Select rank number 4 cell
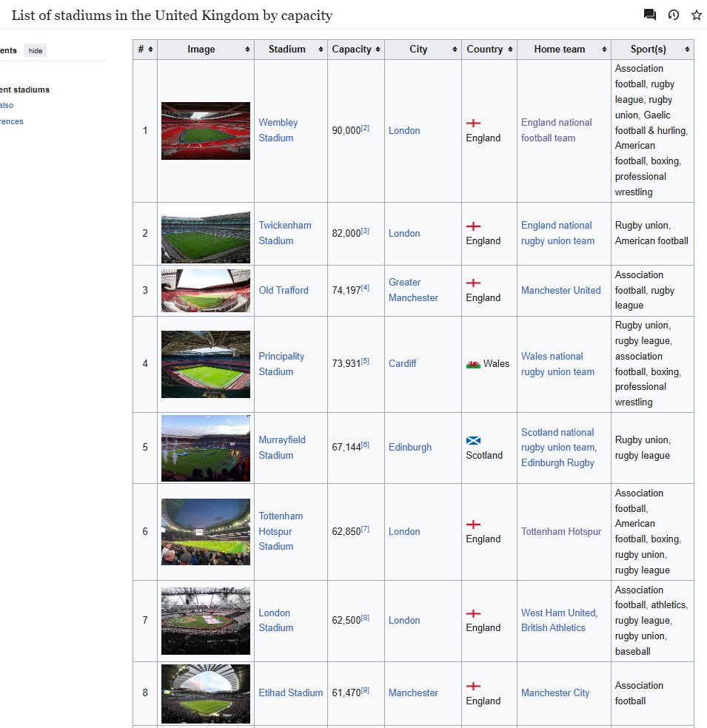The height and width of the screenshot is (728, 707). point(145,364)
